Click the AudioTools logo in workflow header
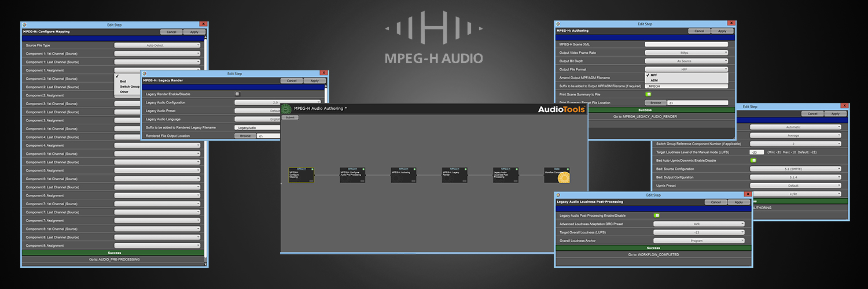Image resolution: width=868 pixels, height=289 pixels. click(561, 109)
